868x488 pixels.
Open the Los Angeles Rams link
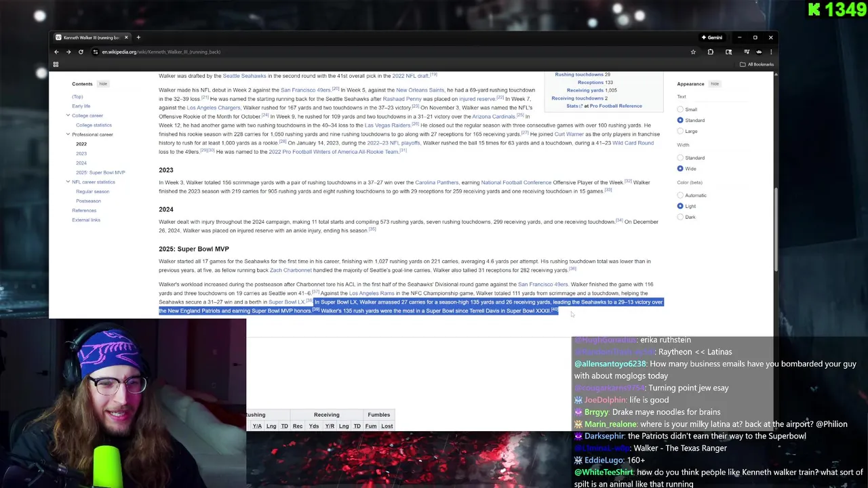(x=372, y=293)
